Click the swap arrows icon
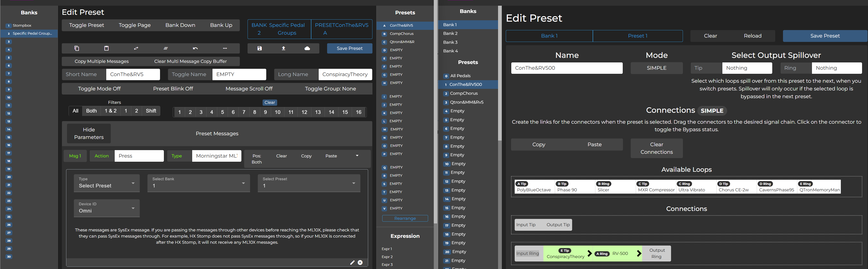Screen dimensions: 868x269 [136, 49]
